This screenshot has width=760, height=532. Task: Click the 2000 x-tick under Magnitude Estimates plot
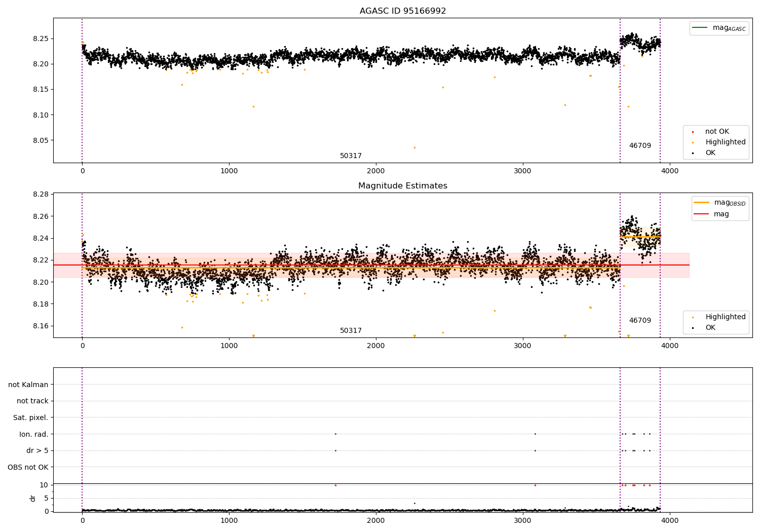click(x=376, y=346)
